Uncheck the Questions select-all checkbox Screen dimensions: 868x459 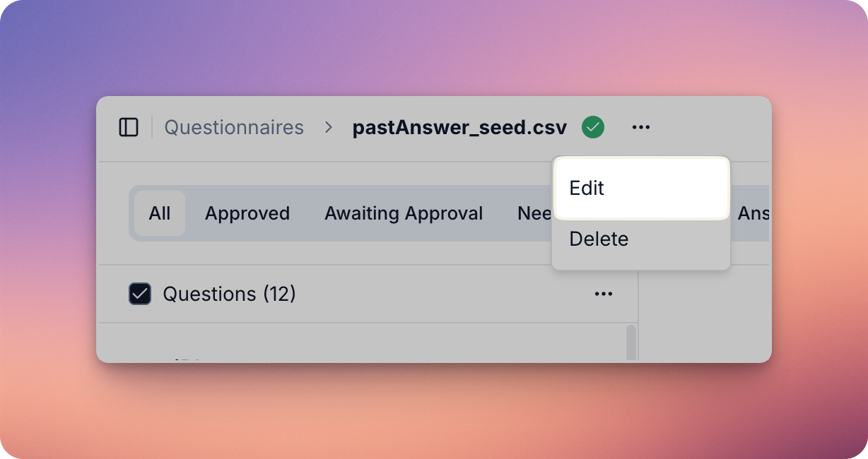pos(140,294)
